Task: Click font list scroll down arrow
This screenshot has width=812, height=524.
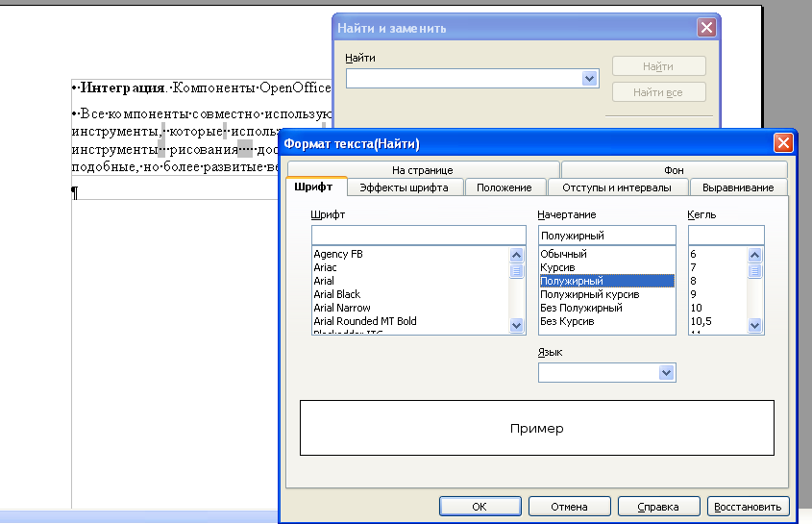Action: point(516,326)
